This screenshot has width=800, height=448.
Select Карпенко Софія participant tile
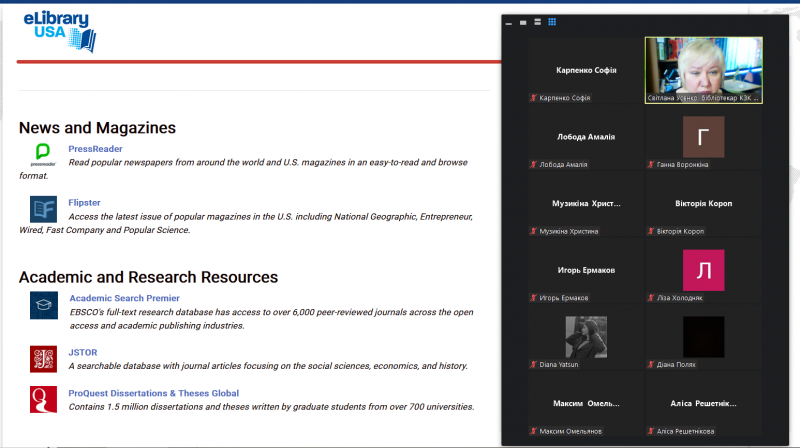pos(586,70)
